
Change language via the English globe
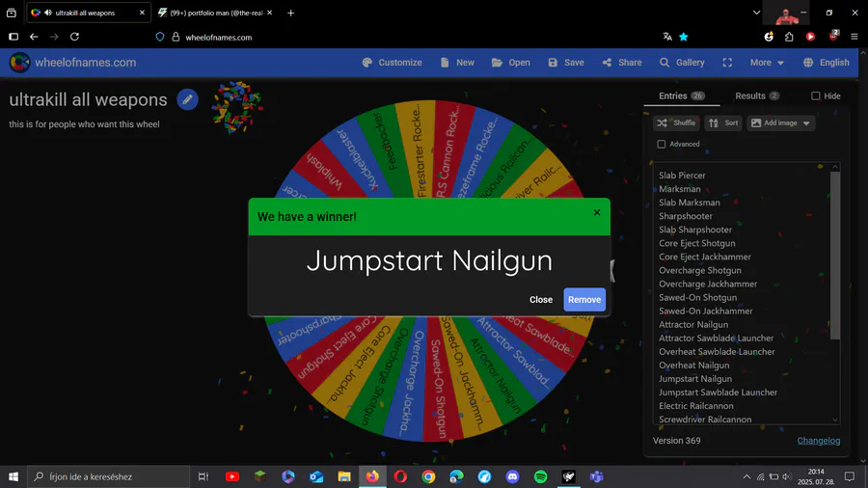(826, 63)
